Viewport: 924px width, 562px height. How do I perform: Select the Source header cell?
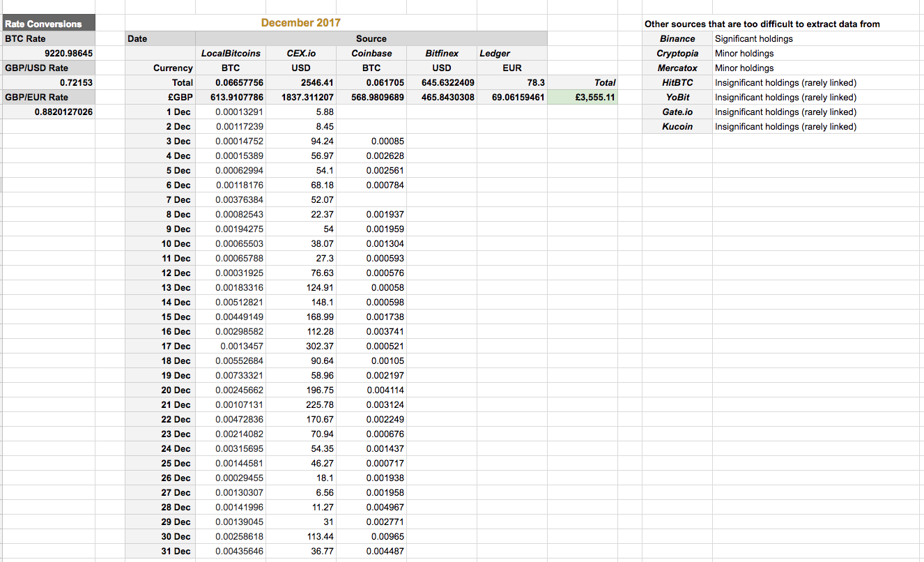tap(371, 38)
